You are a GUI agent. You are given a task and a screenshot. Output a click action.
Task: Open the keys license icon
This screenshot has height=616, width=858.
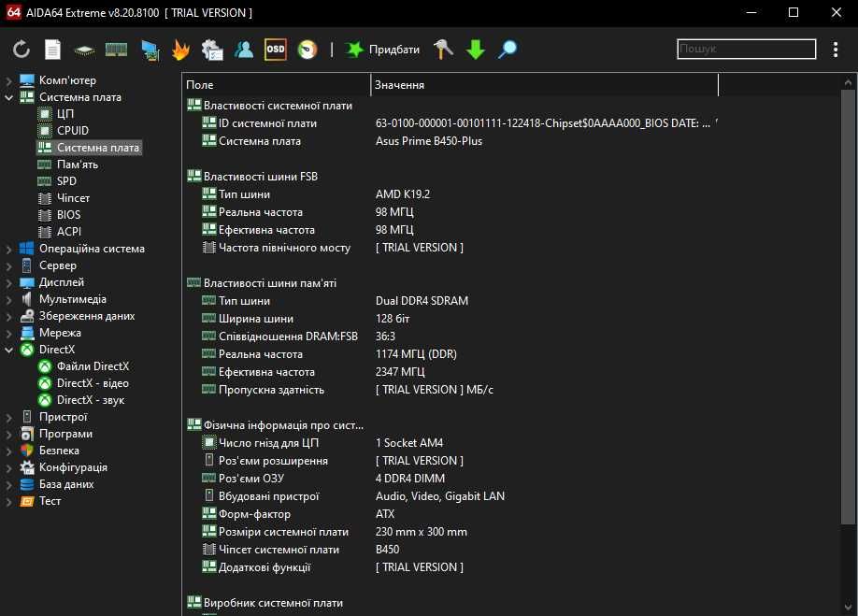pos(443,50)
